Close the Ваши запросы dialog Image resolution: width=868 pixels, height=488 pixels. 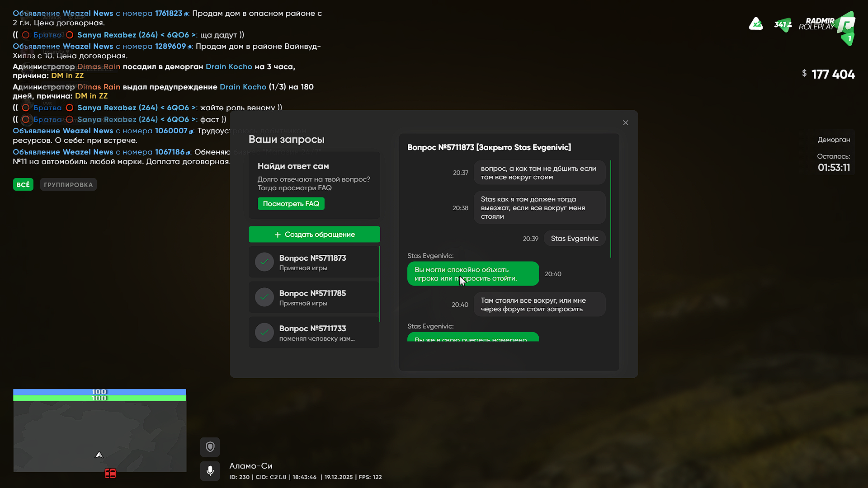pyautogui.click(x=626, y=123)
